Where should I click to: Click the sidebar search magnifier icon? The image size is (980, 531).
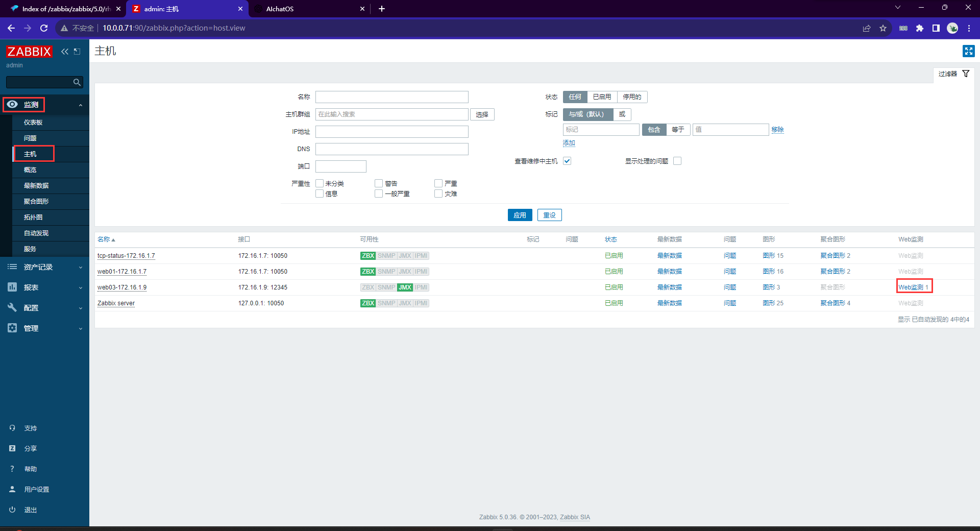pyautogui.click(x=77, y=82)
